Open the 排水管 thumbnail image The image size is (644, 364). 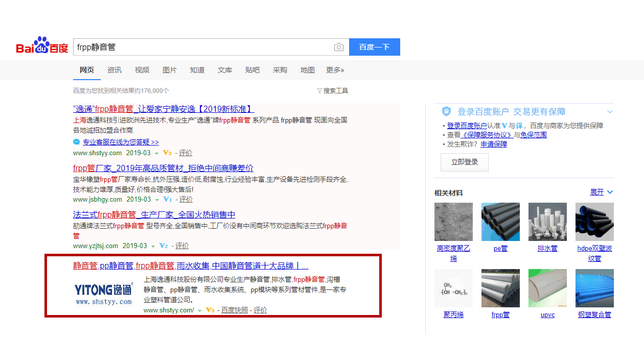coord(547,222)
